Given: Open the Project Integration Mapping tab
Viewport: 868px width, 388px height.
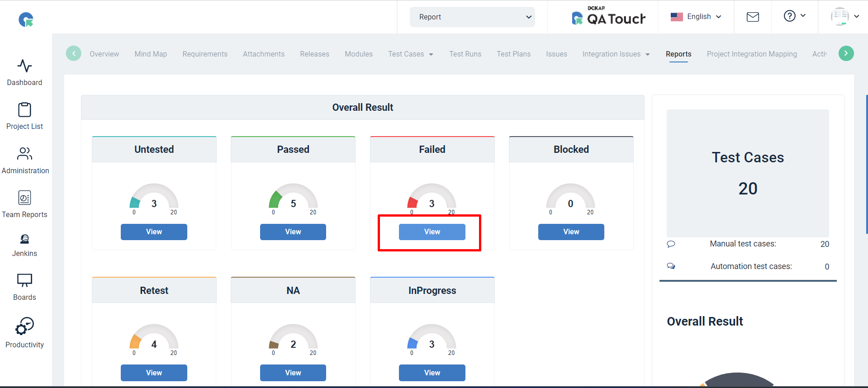Looking at the screenshot, I should click(752, 54).
